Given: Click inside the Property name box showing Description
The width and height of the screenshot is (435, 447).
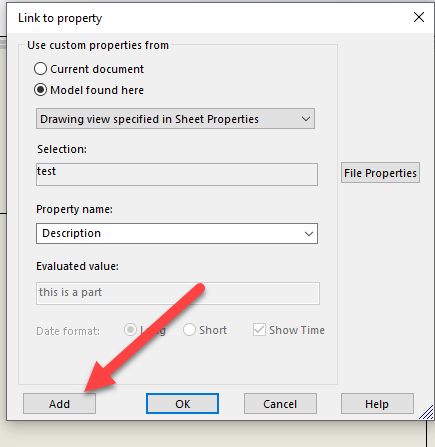Looking at the screenshot, I should pyautogui.click(x=177, y=233).
